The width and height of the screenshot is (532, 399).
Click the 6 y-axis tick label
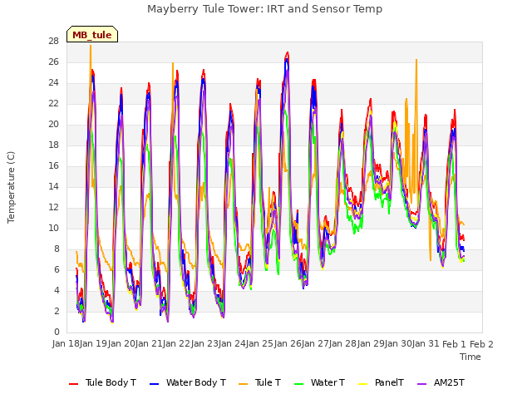point(57,269)
